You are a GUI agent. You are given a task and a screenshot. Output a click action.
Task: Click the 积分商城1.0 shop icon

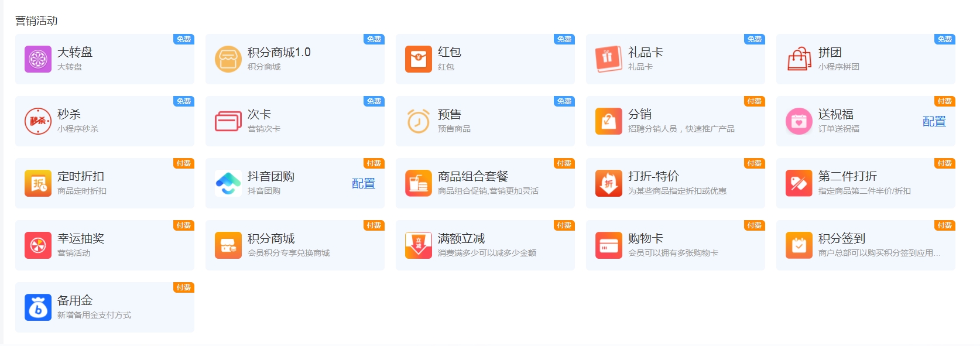coord(228,59)
